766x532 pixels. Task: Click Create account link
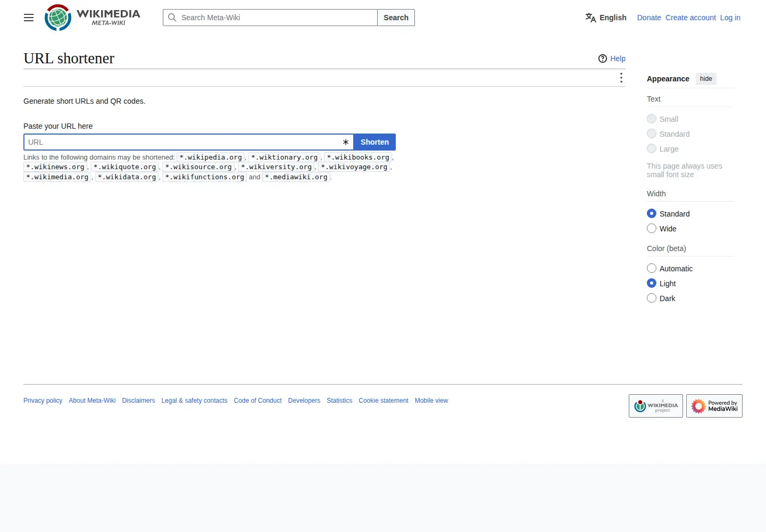(x=690, y=18)
